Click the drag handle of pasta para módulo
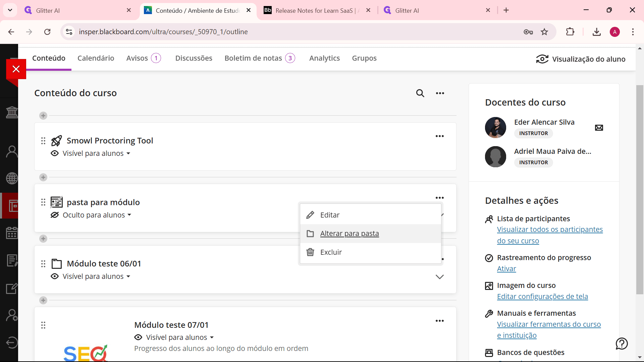Viewport: 644px width, 362px height. pos(43,202)
